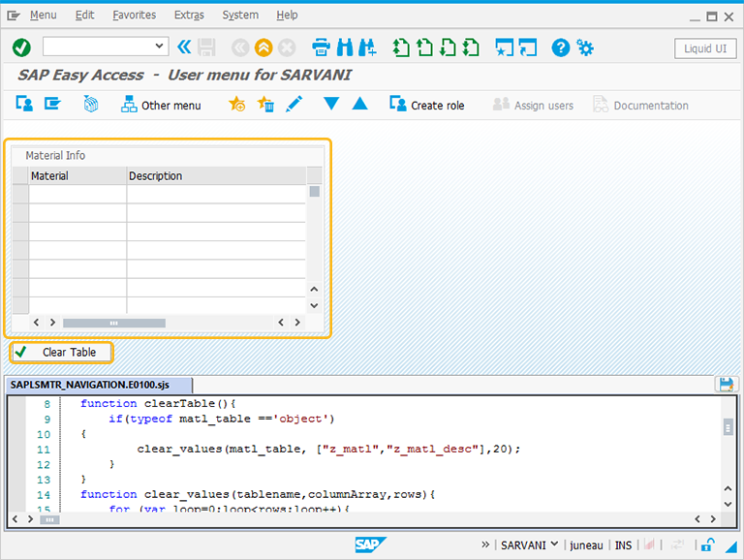Click the Add to Favorites star icon

pos(236,104)
